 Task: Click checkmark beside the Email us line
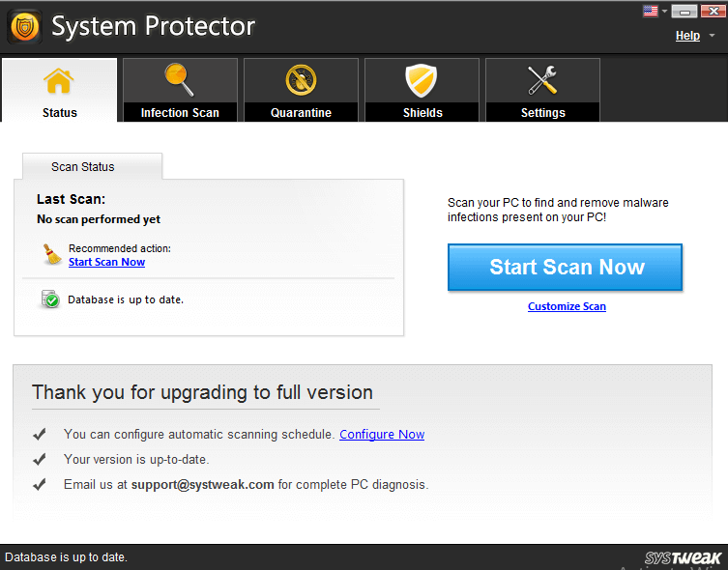tap(40, 485)
